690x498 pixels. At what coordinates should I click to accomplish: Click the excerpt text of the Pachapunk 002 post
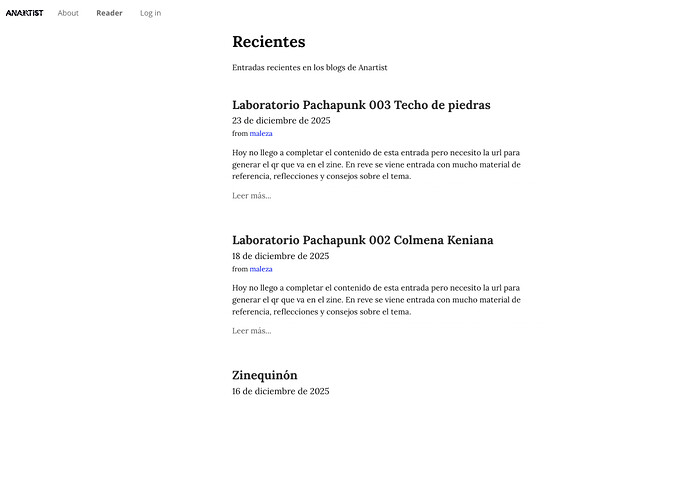(376, 299)
